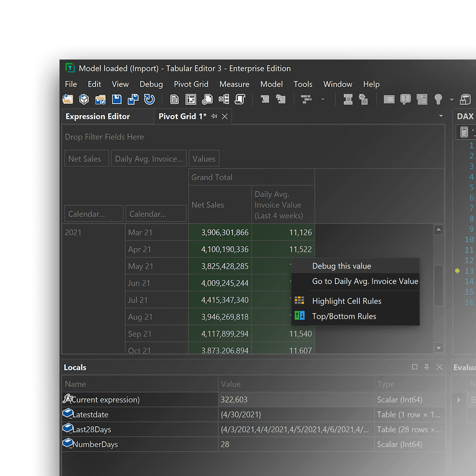The width and height of the screenshot is (476, 476).
Task: Click the down arrow on pivot scrollbar
Action: click(x=439, y=348)
